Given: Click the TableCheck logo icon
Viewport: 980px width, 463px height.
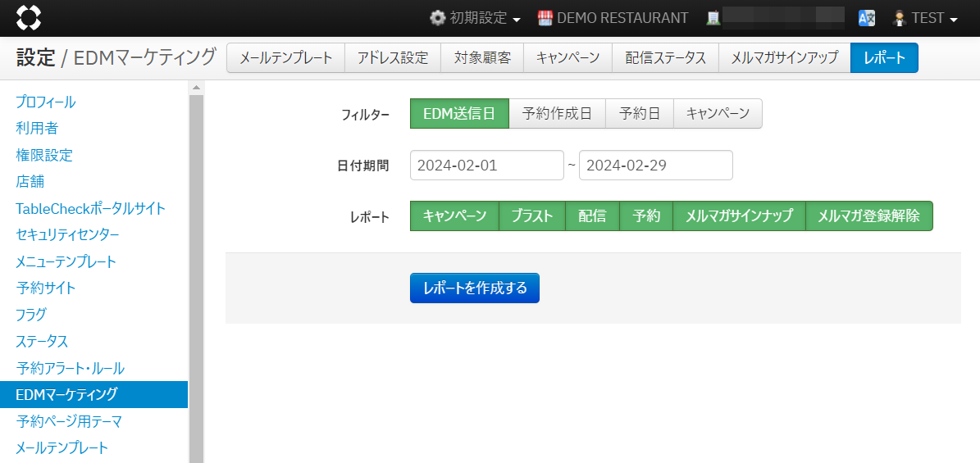Looking at the screenshot, I should pos(28,17).
